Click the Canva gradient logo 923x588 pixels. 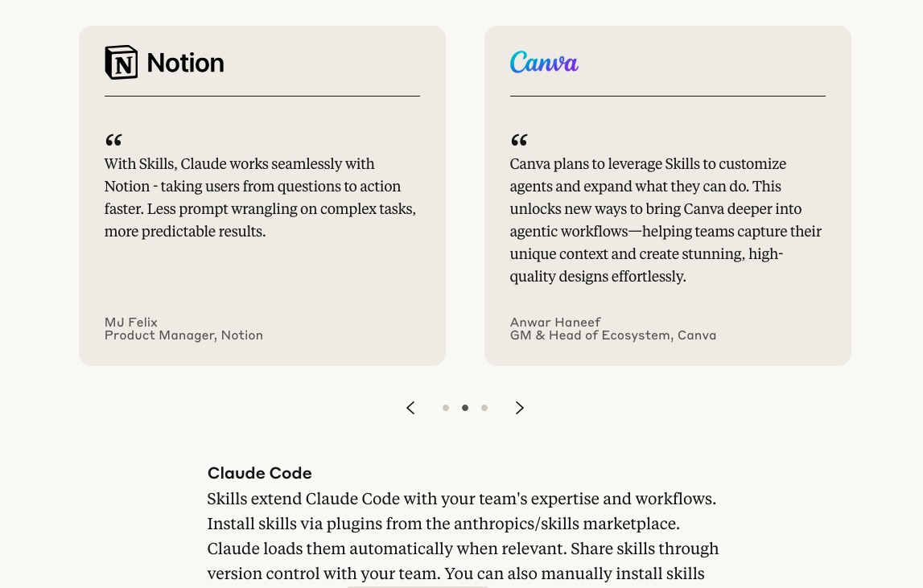click(544, 63)
